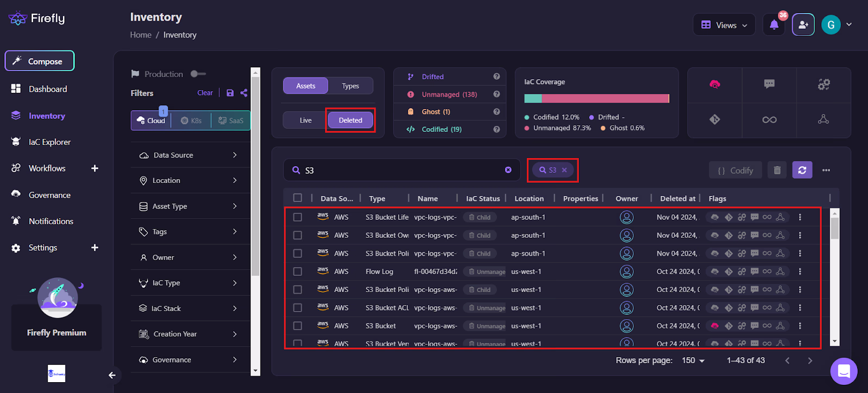Toggle the Production switch
The width and height of the screenshot is (868, 393).
point(198,74)
